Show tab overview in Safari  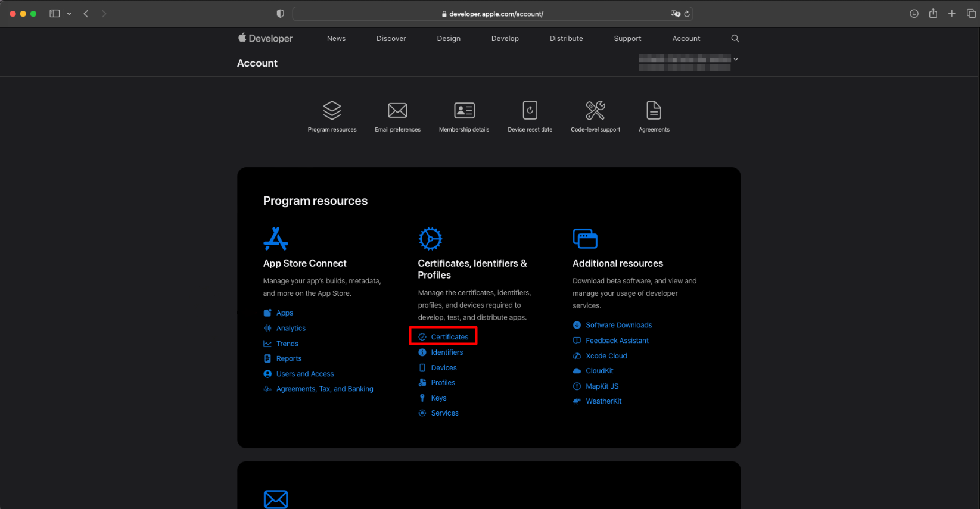tap(971, 14)
